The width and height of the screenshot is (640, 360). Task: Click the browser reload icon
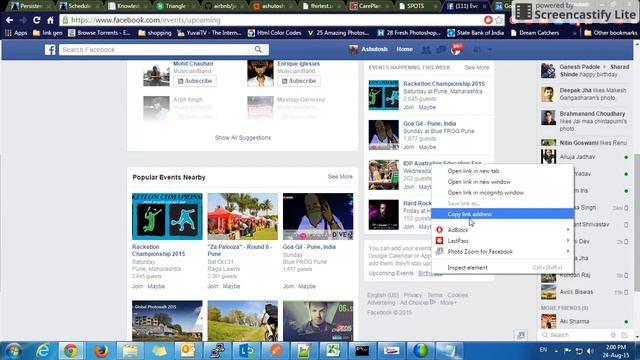(37, 20)
